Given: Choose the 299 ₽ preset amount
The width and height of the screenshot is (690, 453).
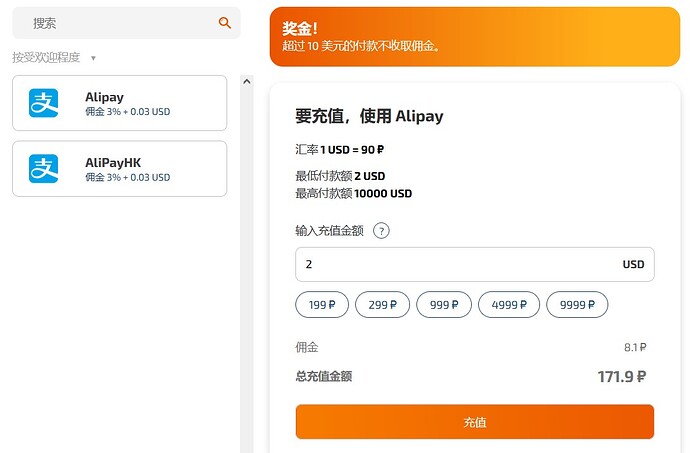Looking at the screenshot, I should pos(382,305).
